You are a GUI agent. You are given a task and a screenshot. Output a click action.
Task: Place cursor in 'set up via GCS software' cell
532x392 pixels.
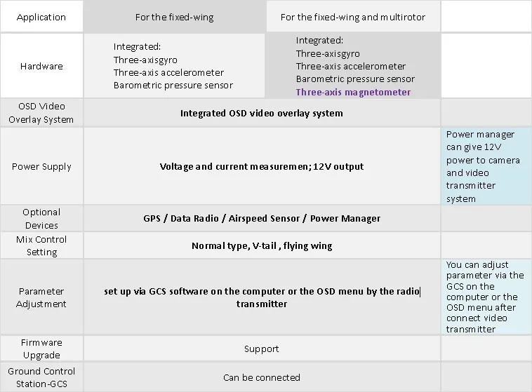click(x=262, y=297)
